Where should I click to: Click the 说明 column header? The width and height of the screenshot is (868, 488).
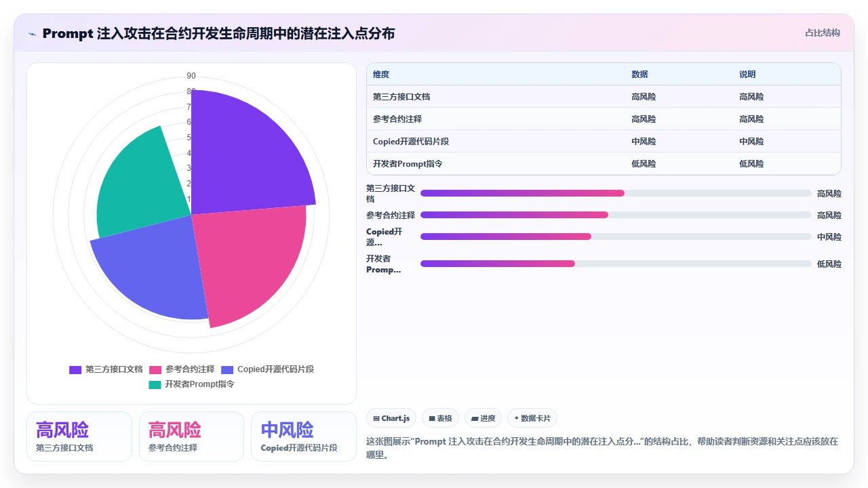pos(747,75)
